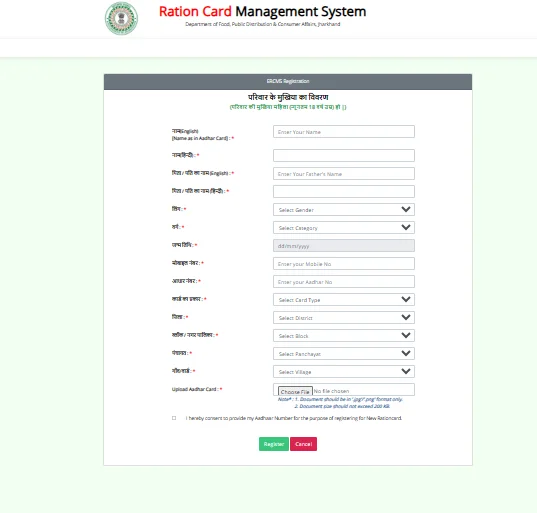Click the dd/mm/yyyy date of birth field

344,246
